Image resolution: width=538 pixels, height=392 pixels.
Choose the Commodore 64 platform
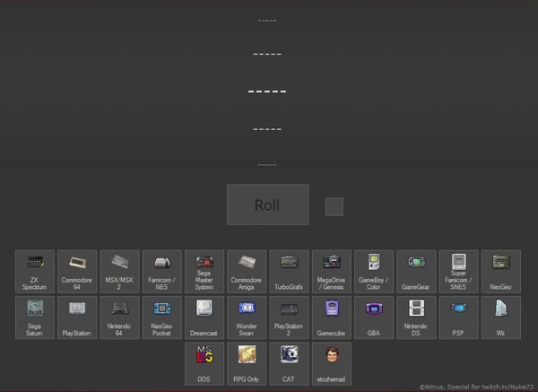[77, 272]
